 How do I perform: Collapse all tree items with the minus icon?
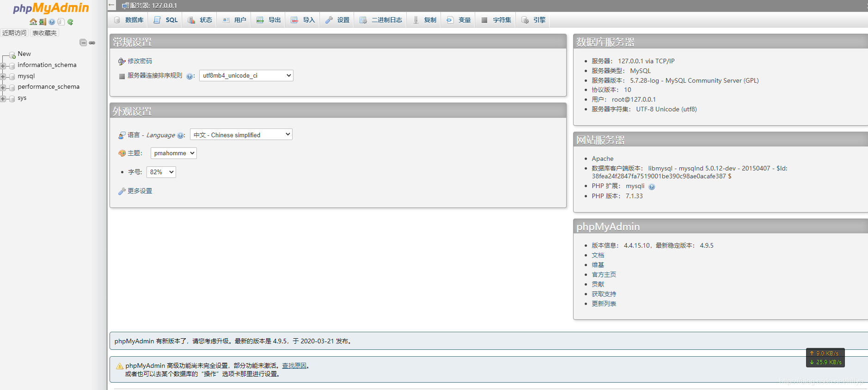83,43
